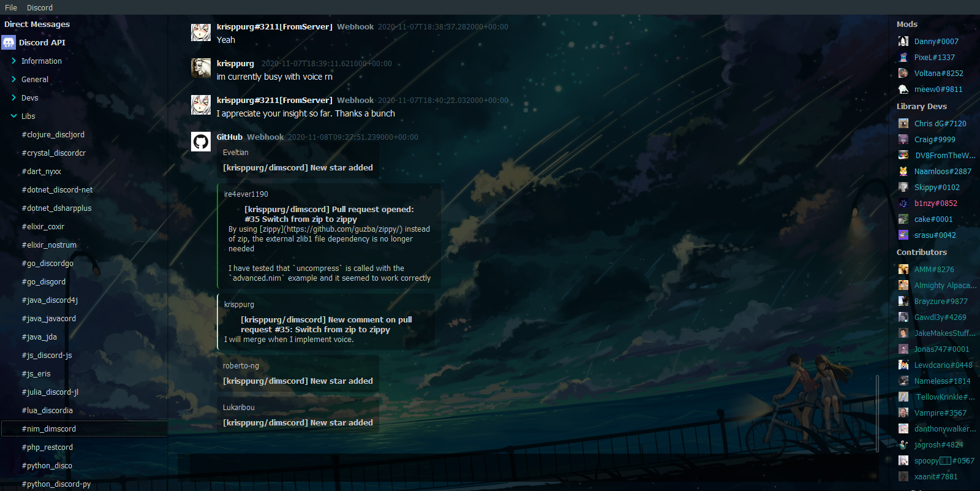
Task: Click srasu#0042 avatar icon
Action: 903,235
